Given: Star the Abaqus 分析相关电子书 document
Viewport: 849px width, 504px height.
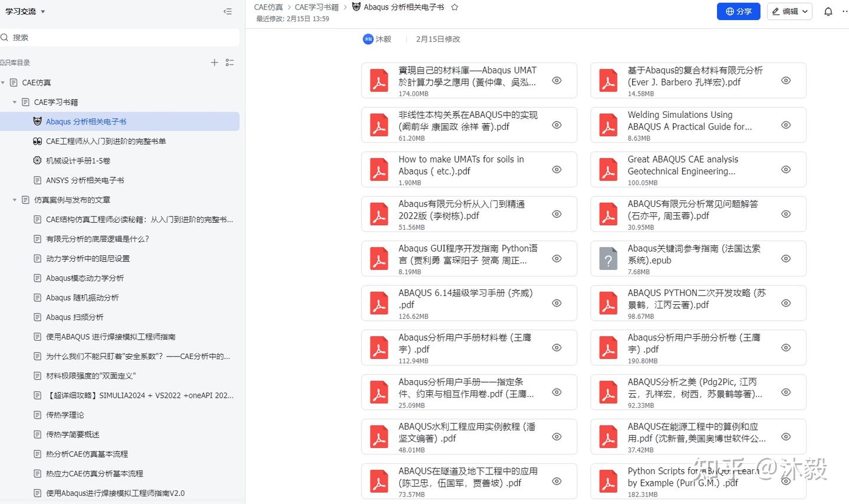Looking at the screenshot, I should point(455,7).
